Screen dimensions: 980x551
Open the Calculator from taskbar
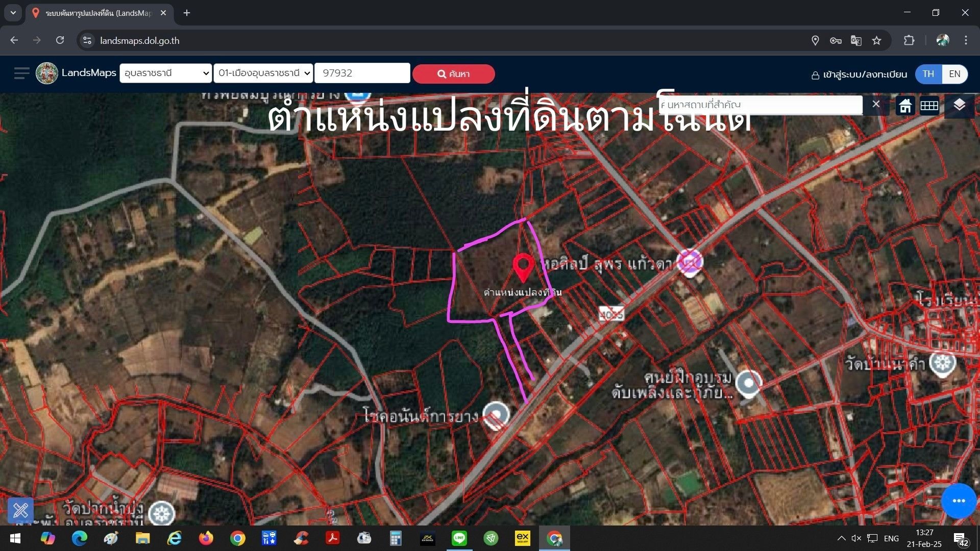point(396,538)
